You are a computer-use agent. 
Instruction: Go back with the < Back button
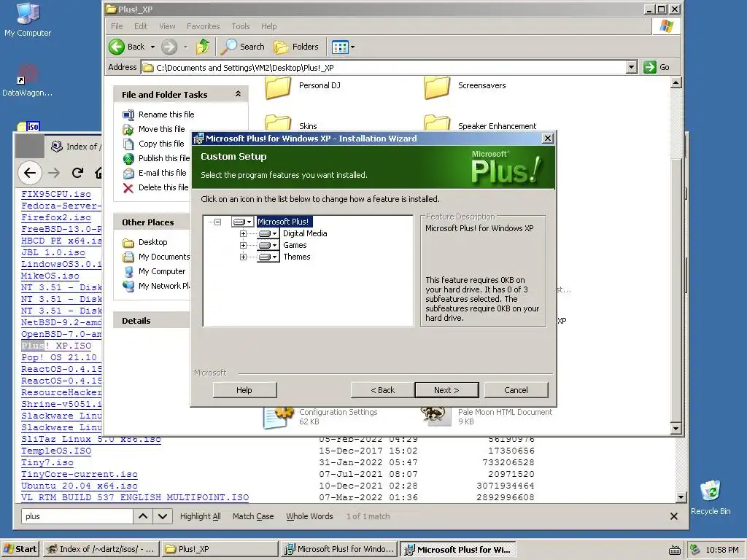pos(382,390)
